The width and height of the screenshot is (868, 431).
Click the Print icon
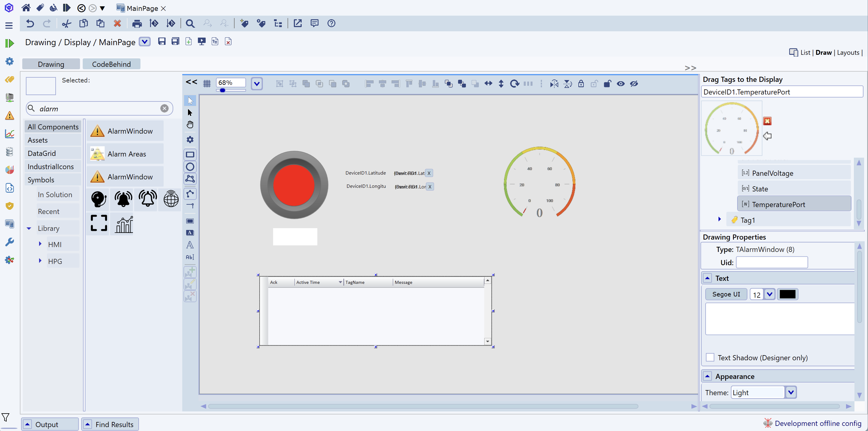tap(137, 23)
